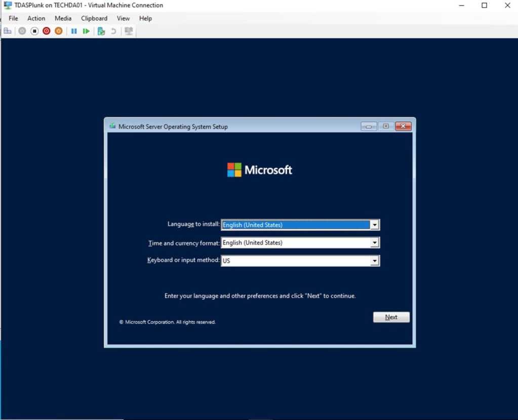Create a checkpoint with the checkpoint icon

click(x=101, y=31)
